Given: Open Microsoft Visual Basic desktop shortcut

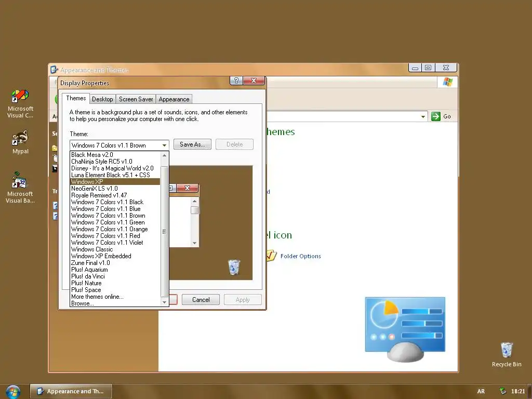Looking at the screenshot, I should point(20,188).
